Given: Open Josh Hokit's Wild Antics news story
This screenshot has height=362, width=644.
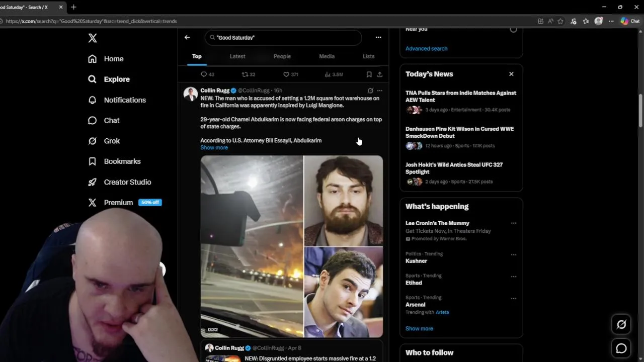Looking at the screenshot, I should pos(461,173).
